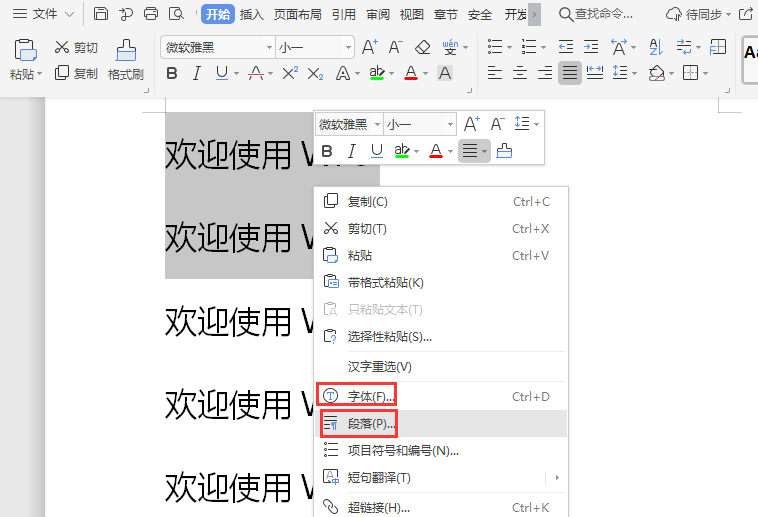Toggle Italic in the floating mini toolbar
Image resolution: width=758 pixels, height=517 pixels.
351,151
